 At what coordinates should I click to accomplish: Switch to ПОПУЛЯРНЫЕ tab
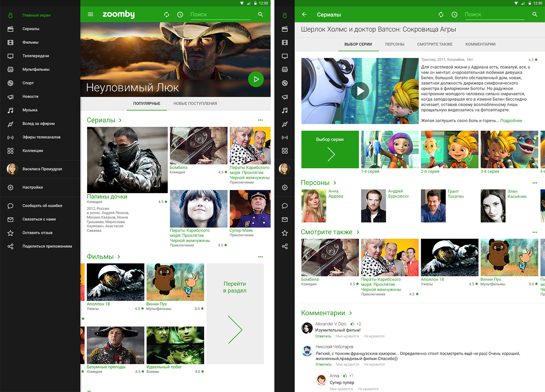click(x=147, y=103)
